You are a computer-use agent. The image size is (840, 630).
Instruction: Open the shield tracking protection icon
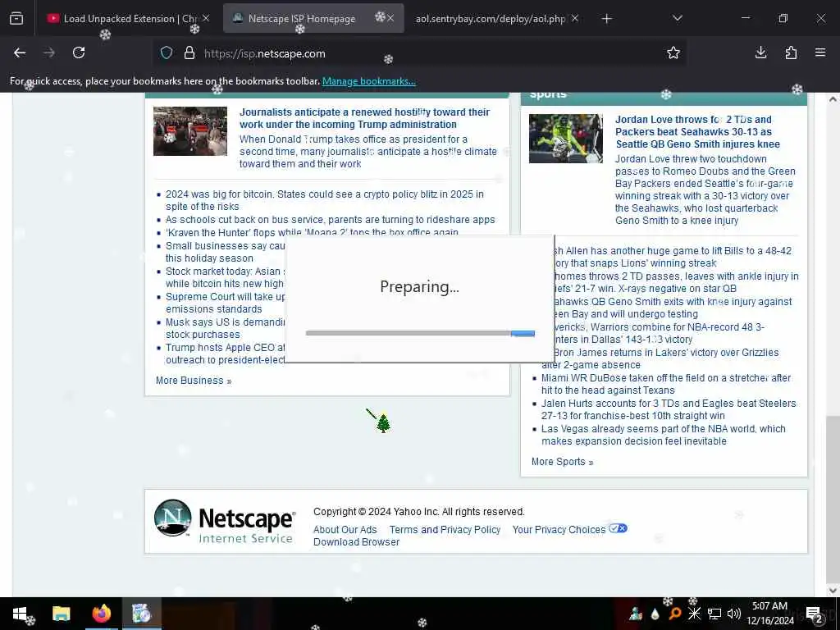tap(167, 53)
